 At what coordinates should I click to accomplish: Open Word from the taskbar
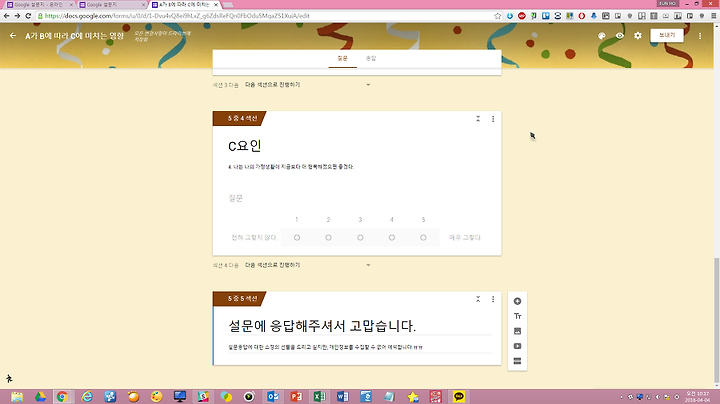343,397
